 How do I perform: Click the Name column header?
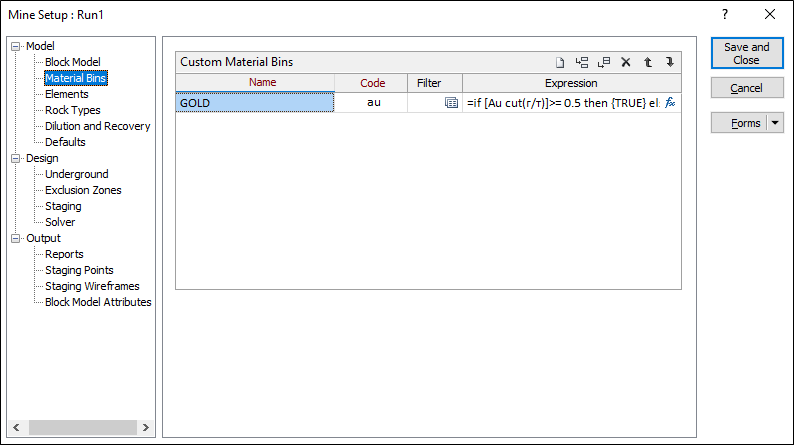255,83
